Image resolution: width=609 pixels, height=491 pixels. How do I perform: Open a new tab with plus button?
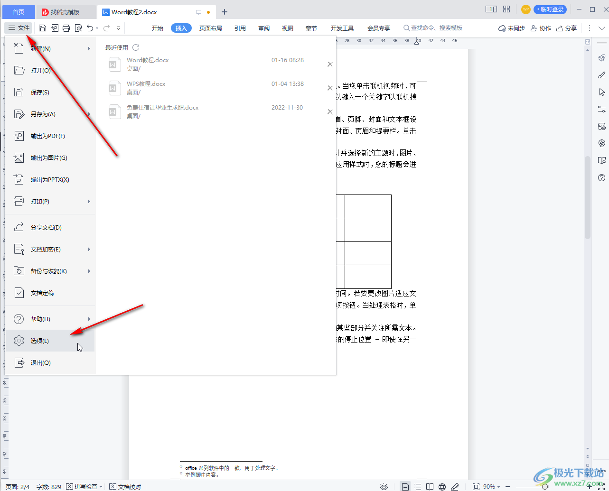(224, 12)
